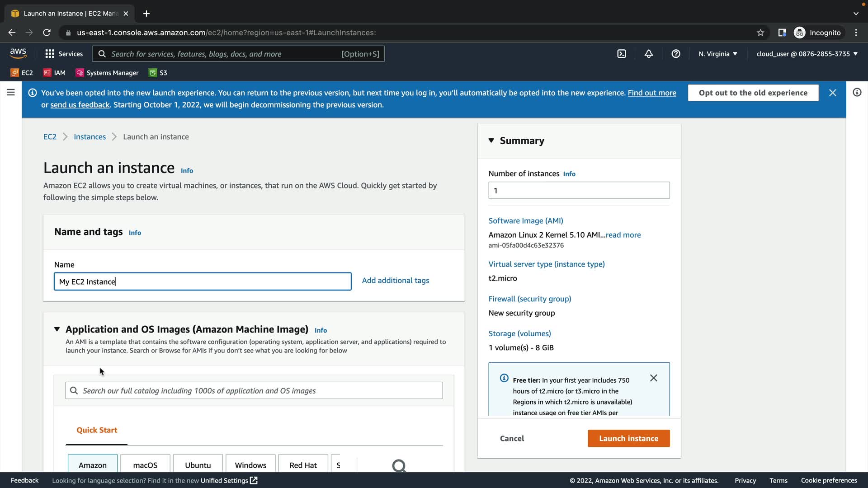
Task: Open the hamburger side navigation menu
Action: pos(11,93)
